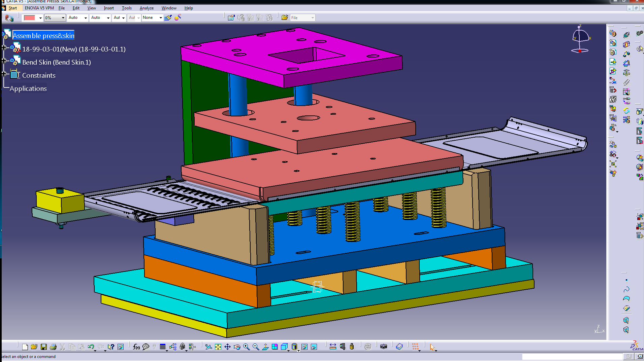Click the Measure Inertia weight icon
This screenshot has height=362, width=644.
pos(352,347)
